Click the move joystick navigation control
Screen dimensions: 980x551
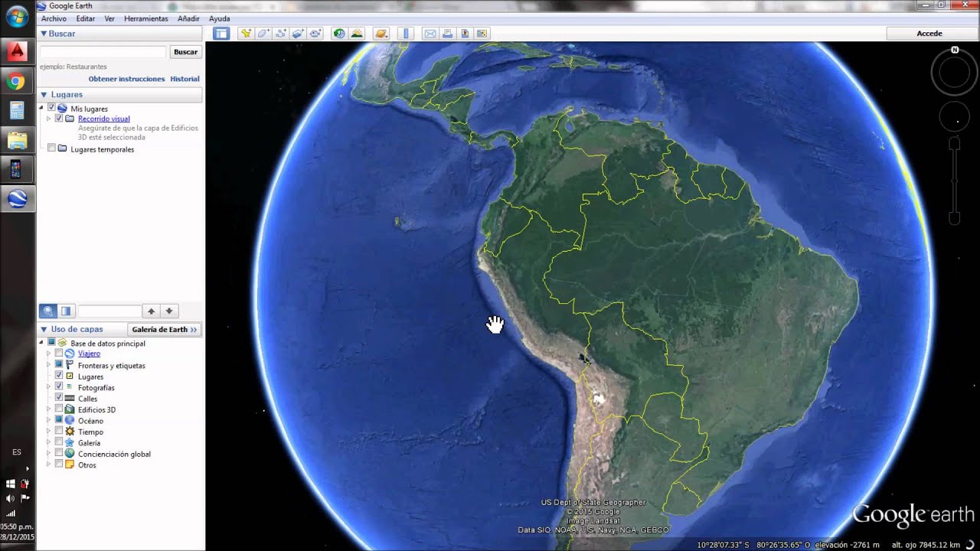(955, 117)
